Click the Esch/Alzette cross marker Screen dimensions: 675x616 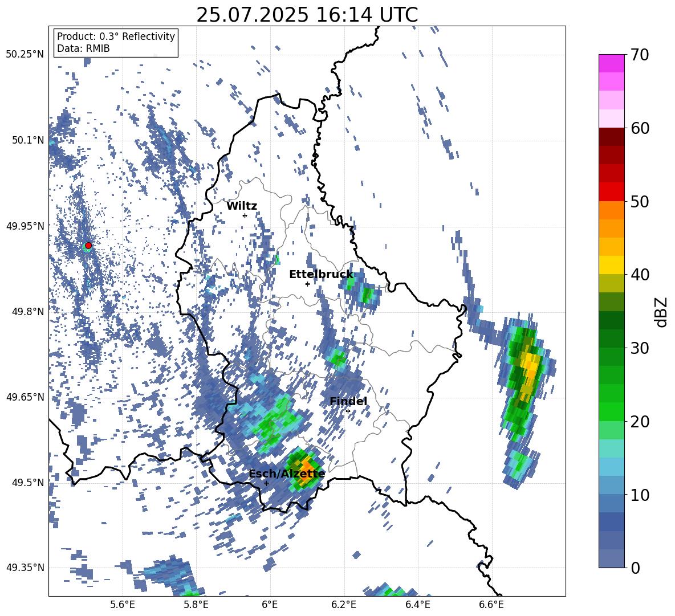(x=266, y=483)
